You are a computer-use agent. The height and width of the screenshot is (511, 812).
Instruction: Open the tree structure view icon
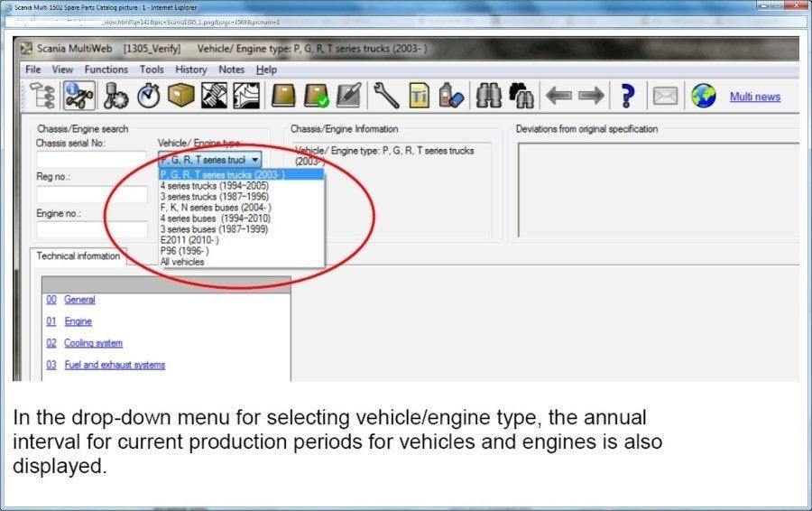tap(42, 96)
